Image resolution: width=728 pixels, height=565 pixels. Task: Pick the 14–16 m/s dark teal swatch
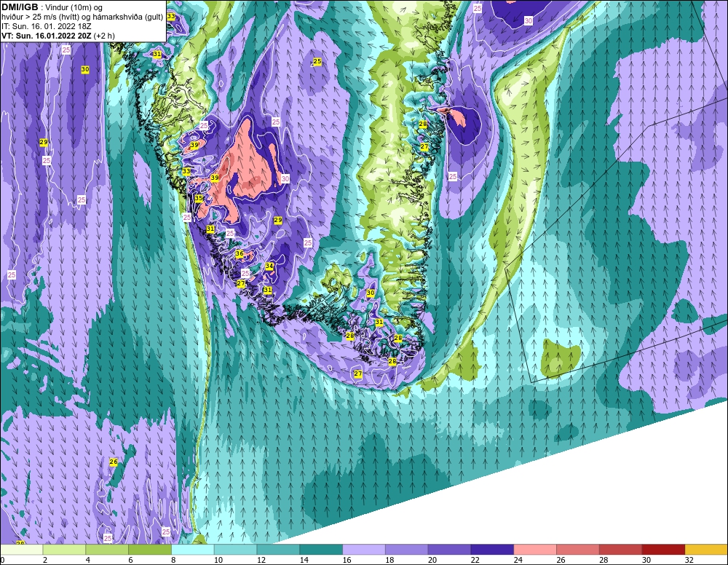pos(321,550)
